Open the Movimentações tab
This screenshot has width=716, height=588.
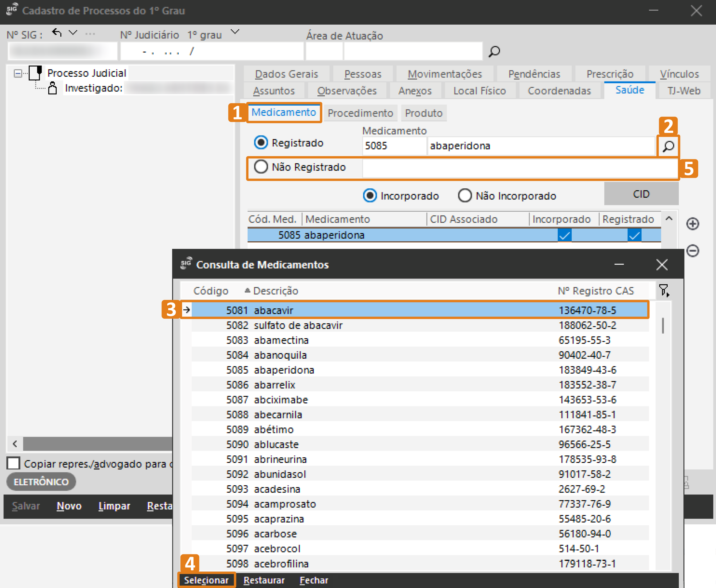point(444,74)
